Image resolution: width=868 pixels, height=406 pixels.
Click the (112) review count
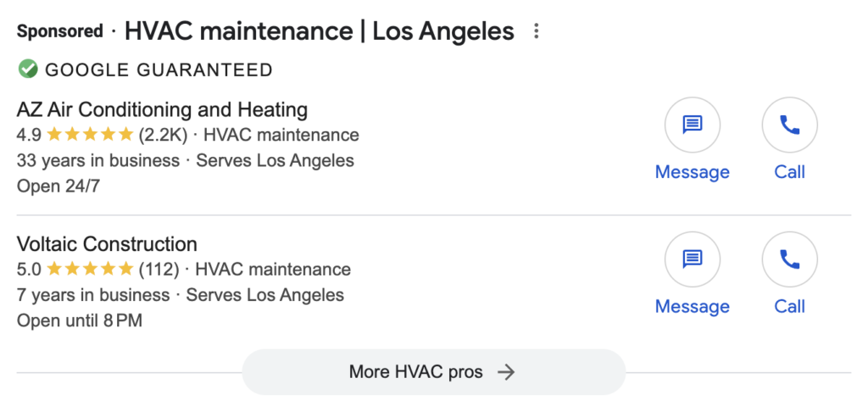(x=159, y=270)
